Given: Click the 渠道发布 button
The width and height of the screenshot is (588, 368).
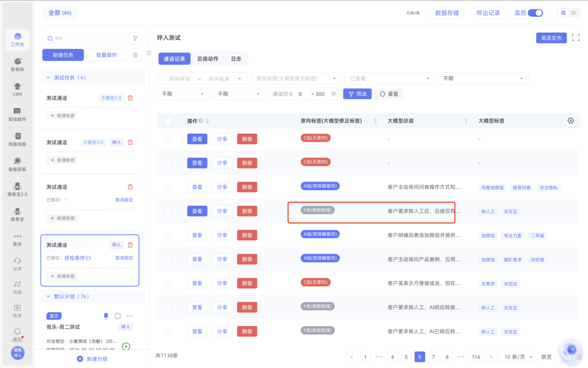Looking at the screenshot, I should [551, 38].
